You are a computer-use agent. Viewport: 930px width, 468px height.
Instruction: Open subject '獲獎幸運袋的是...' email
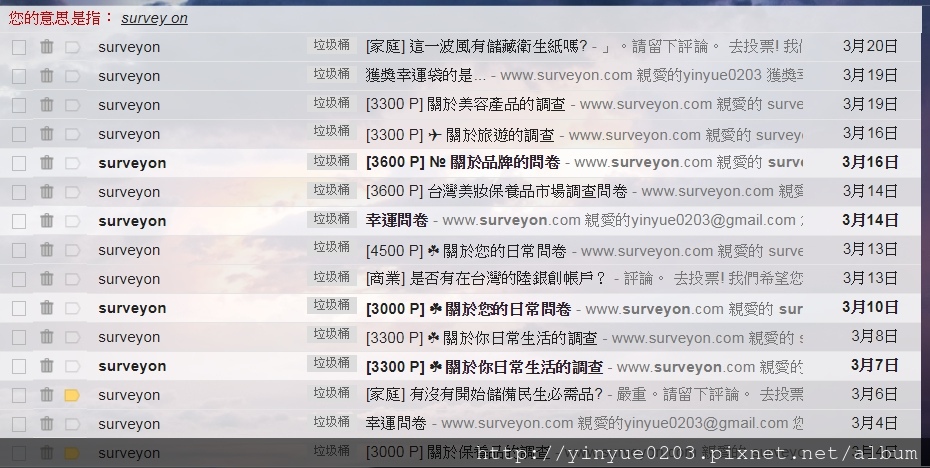coord(425,75)
